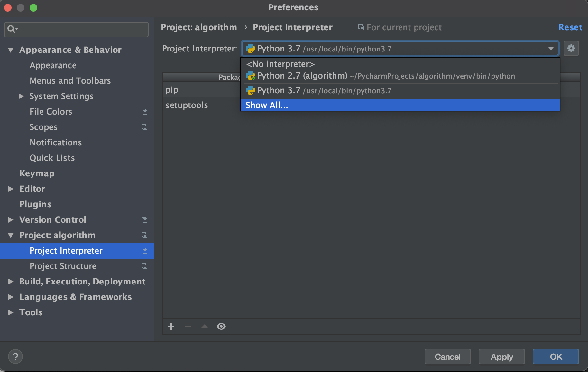Click project-level icon next to Project: algorithm
This screenshot has height=372, width=588.
(144, 235)
